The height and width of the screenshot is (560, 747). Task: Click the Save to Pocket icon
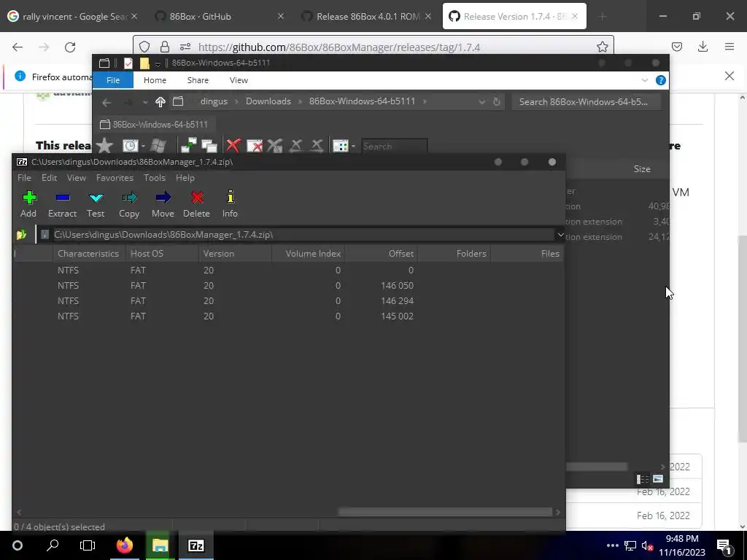click(x=677, y=47)
